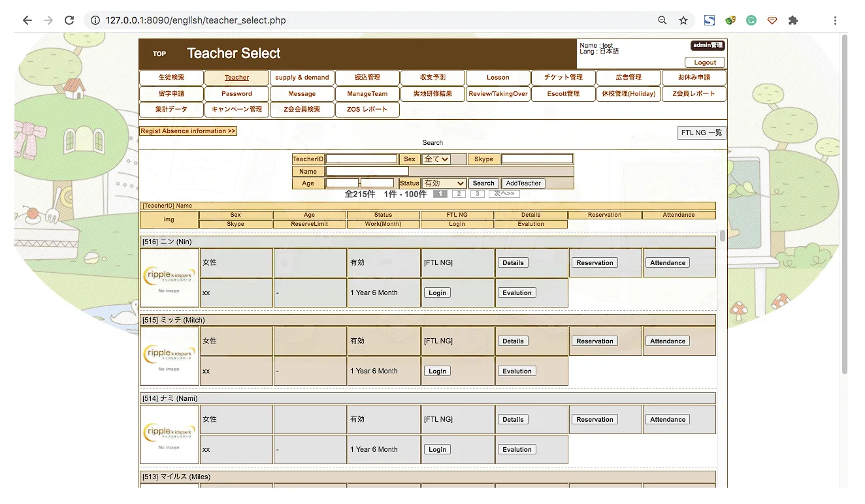Bookmark page with the star icon
This screenshot has width=865, height=504.
pos(683,20)
